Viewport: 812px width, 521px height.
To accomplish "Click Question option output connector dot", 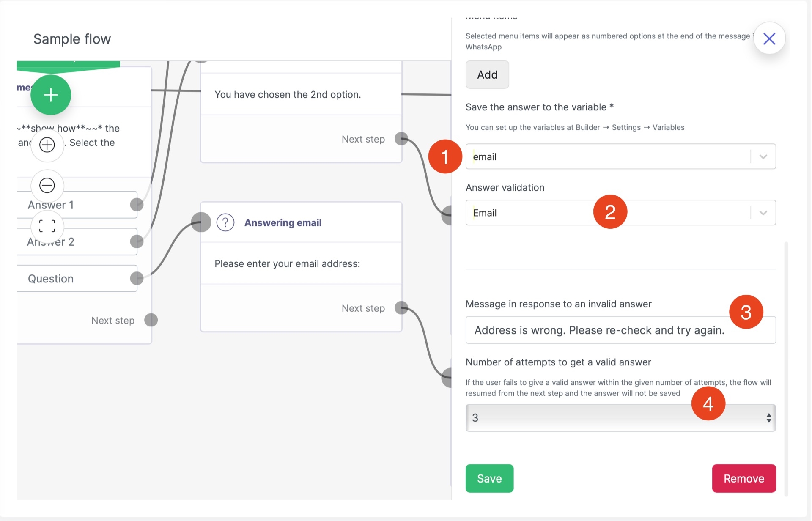I will (137, 278).
